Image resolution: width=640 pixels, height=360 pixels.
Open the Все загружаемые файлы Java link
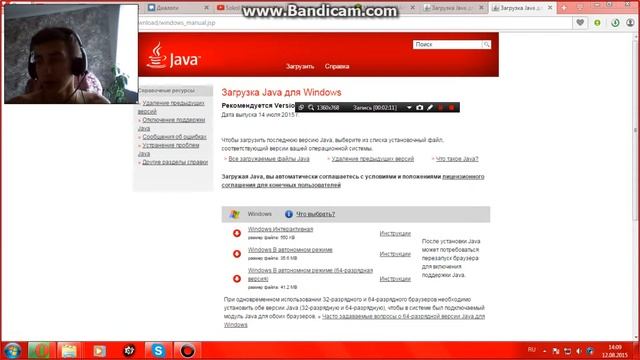pos(269,159)
